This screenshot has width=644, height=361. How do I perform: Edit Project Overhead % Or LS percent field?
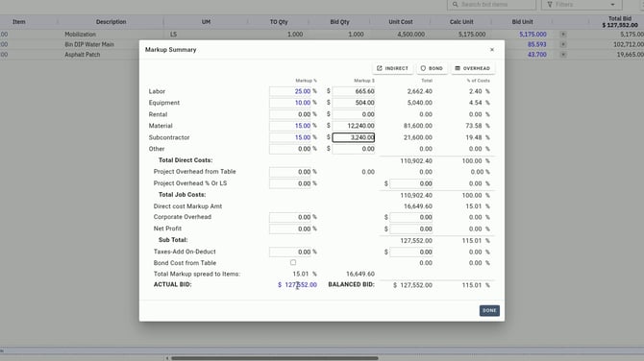tap(290, 183)
